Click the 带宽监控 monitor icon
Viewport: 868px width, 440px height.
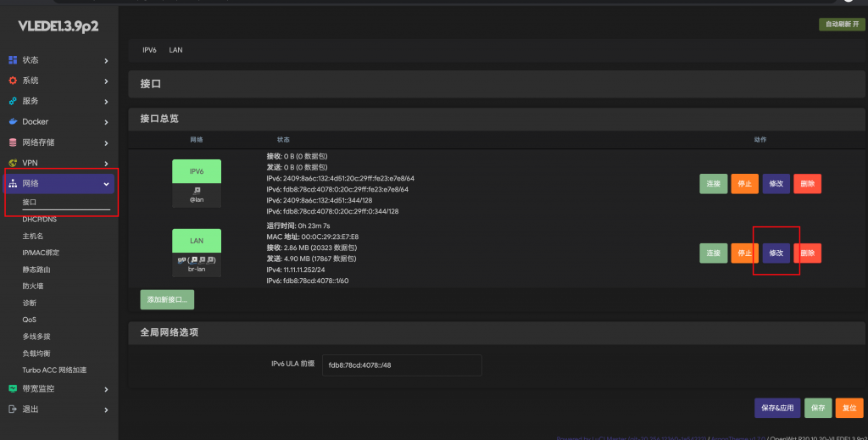[x=13, y=388]
